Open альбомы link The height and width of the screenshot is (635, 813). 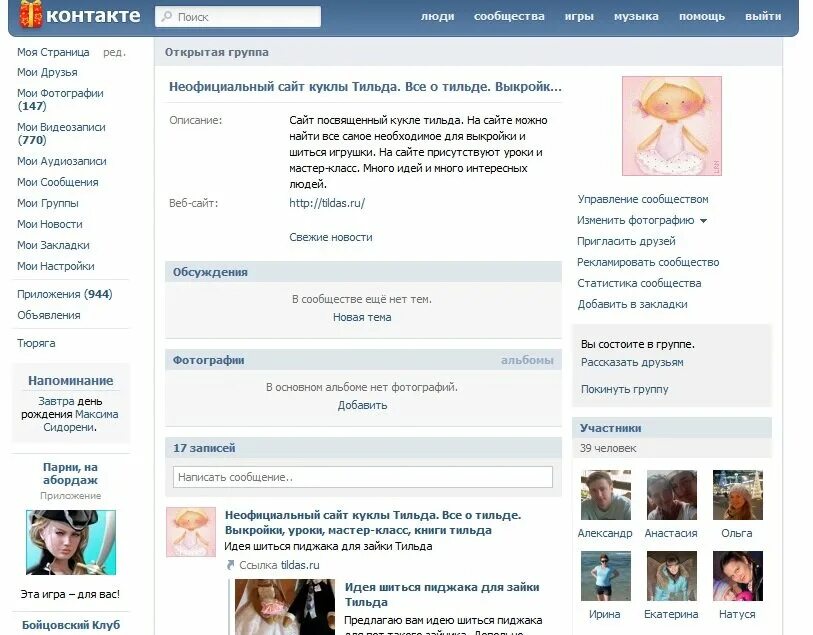527,360
